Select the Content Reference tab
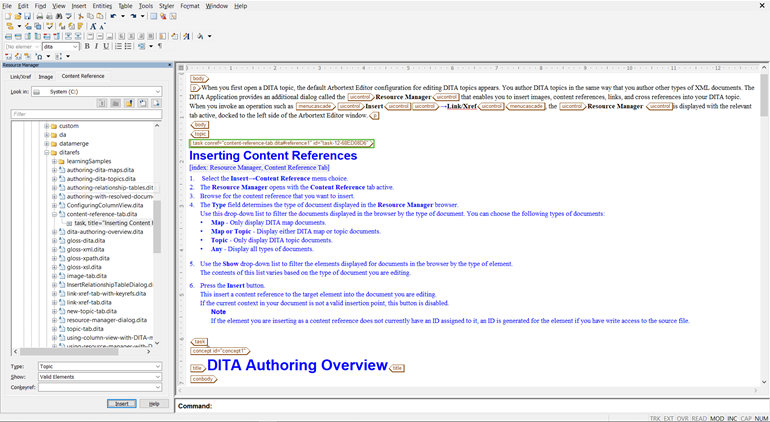This screenshot has width=770, height=422. coord(83,76)
